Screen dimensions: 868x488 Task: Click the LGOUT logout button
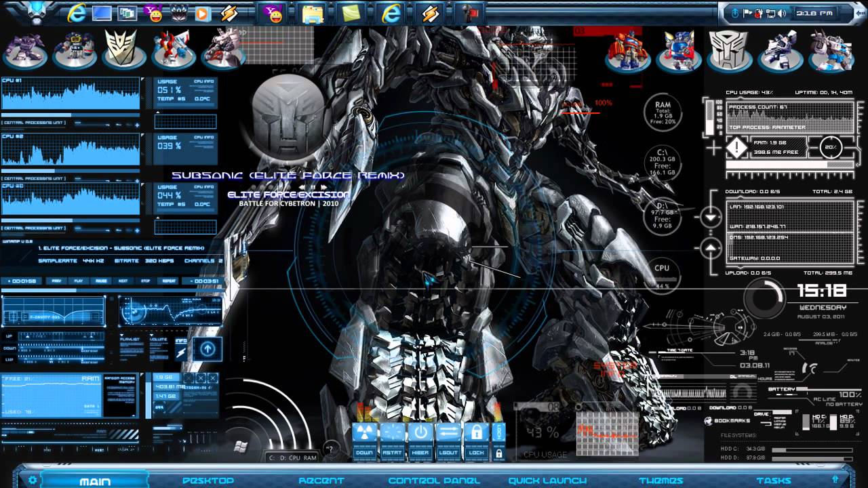tap(448, 441)
